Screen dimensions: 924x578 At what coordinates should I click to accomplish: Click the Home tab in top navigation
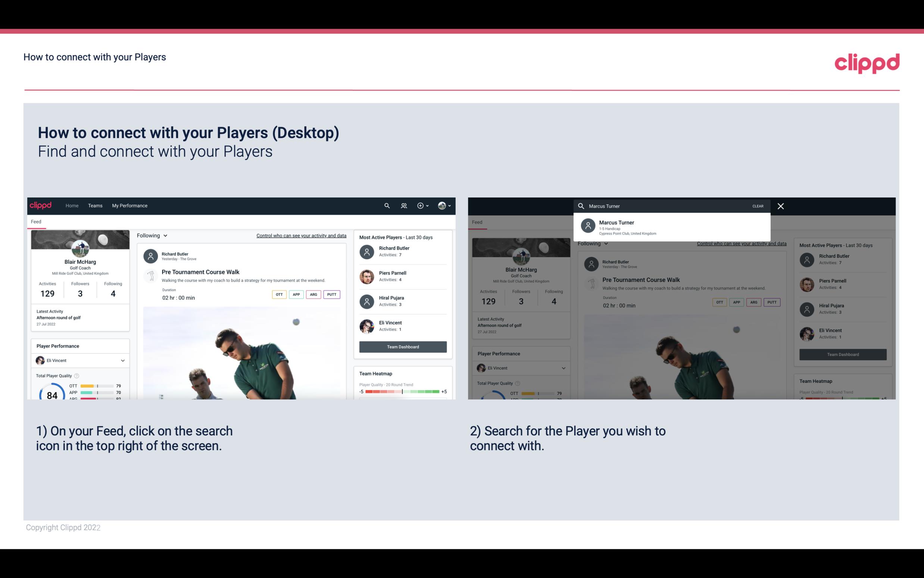[72, 205]
